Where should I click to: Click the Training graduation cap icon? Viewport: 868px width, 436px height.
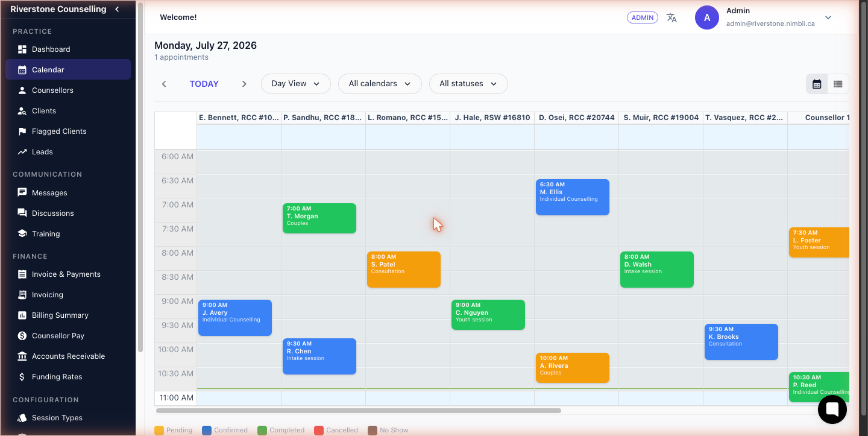(x=22, y=234)
